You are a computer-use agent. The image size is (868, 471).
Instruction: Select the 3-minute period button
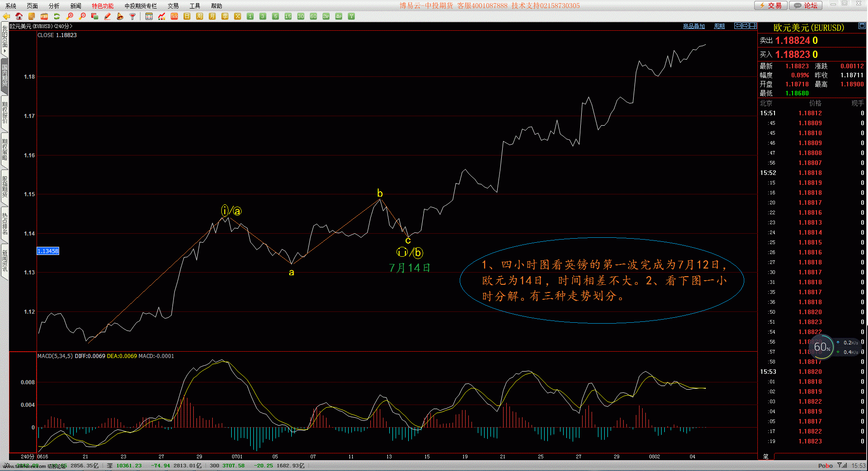pos(263,16)
